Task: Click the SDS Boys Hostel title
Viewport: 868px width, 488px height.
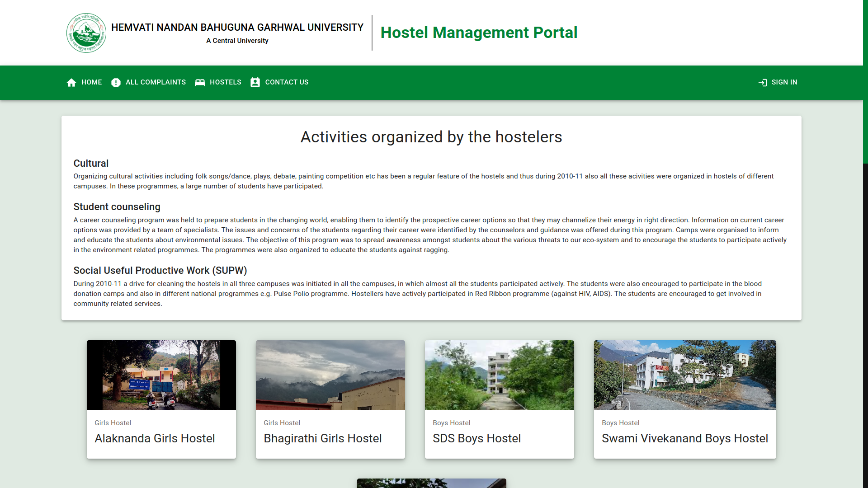Action: [x=476, y=438]
